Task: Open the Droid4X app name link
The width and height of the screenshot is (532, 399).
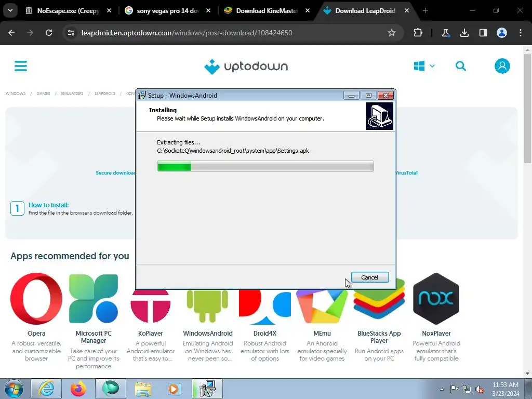Action: coord(264,334)
